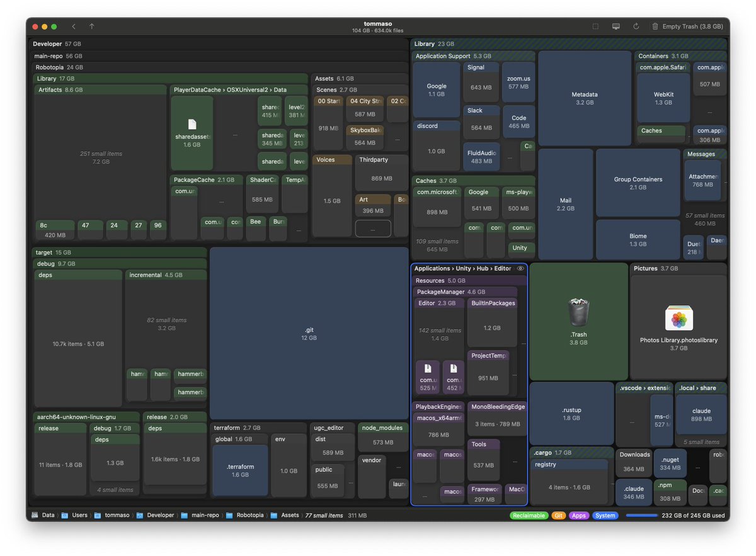Image resolution: width=756 pixels, height=556 pixels.
Task: Toggle the Apps legend filter
Action: tap(579, 515)
